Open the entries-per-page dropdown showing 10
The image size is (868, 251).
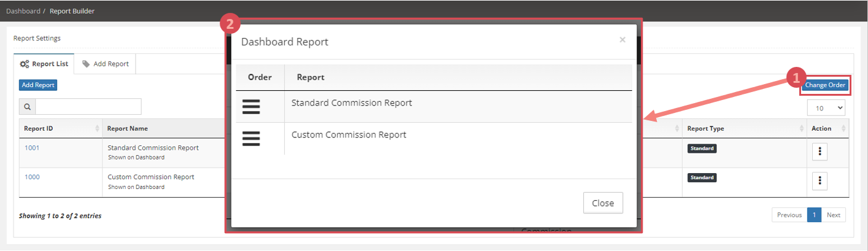coord(827,107)
